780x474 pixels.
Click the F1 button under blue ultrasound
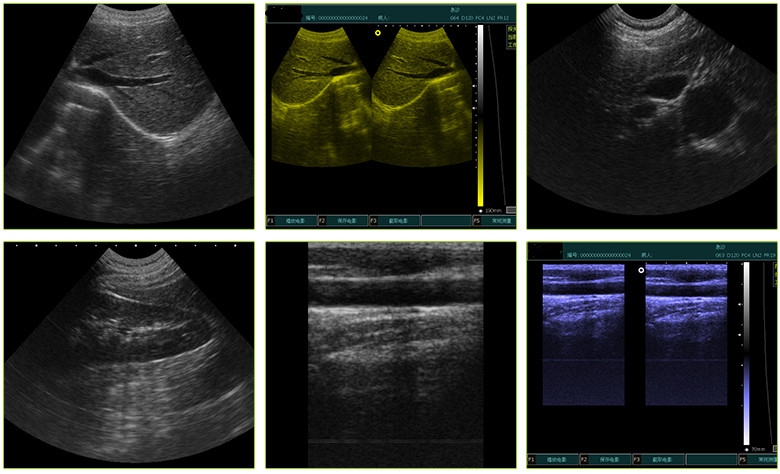(x=553, y=459)
